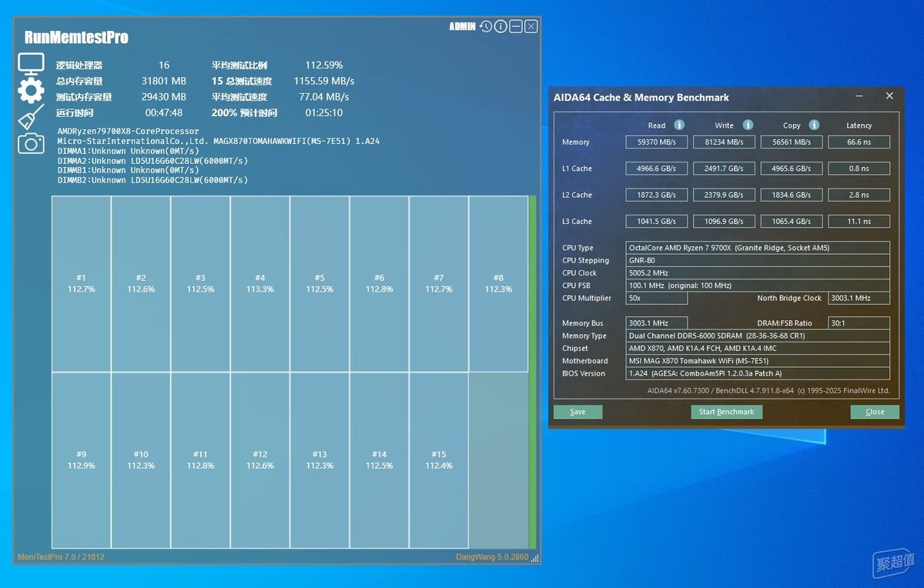Click the Memory Type field in AIDA64
This screenshot has height=588, width=924.
point(758,336)
